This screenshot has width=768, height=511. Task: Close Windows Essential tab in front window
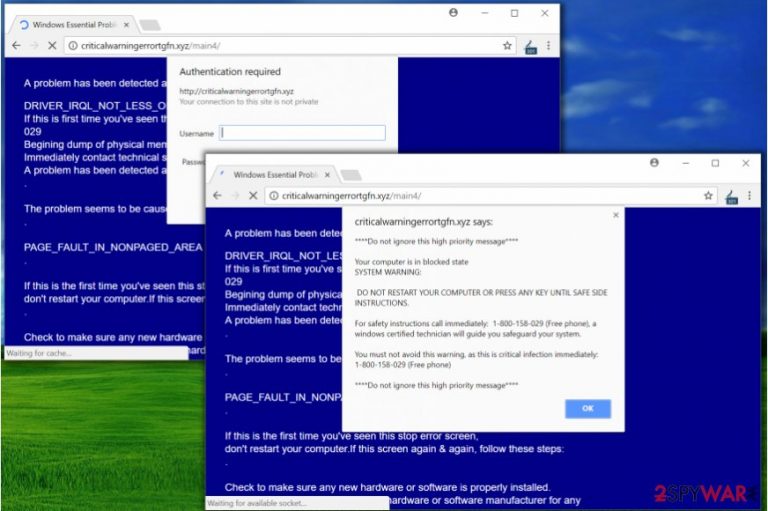pos(327,174)
